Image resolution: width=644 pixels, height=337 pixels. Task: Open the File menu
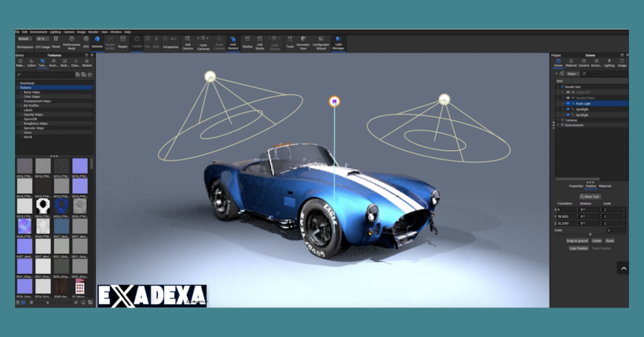pyautogui.click(x=17, y=32)
